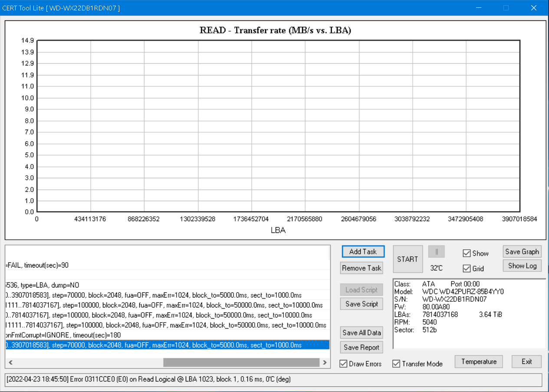Screen dimensions: 549x392
Task: Click the START button
Action: coord(408,259)
